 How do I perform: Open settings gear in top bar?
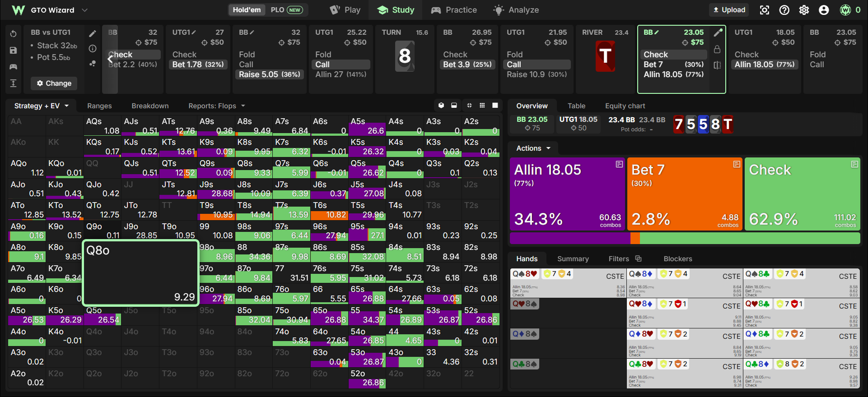(x=804, y=10)
